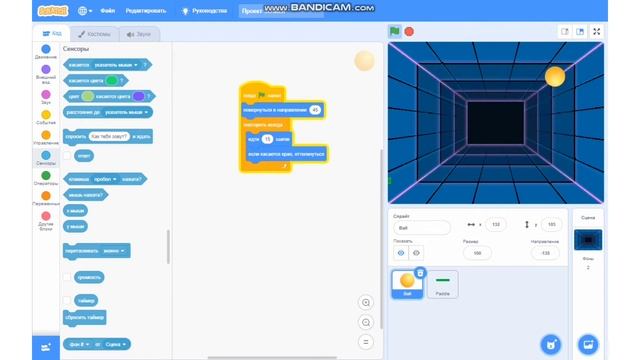Reset workspace zoom to default
The width and height of the screenshot is (640, 360).
coord(366,342)
